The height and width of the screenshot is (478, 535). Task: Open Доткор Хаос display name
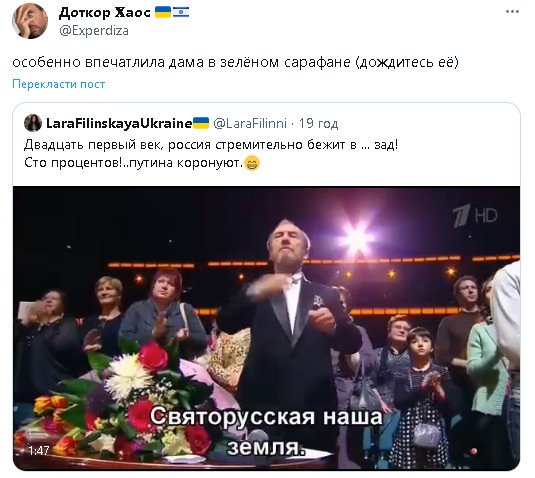(x=105, y=13)
